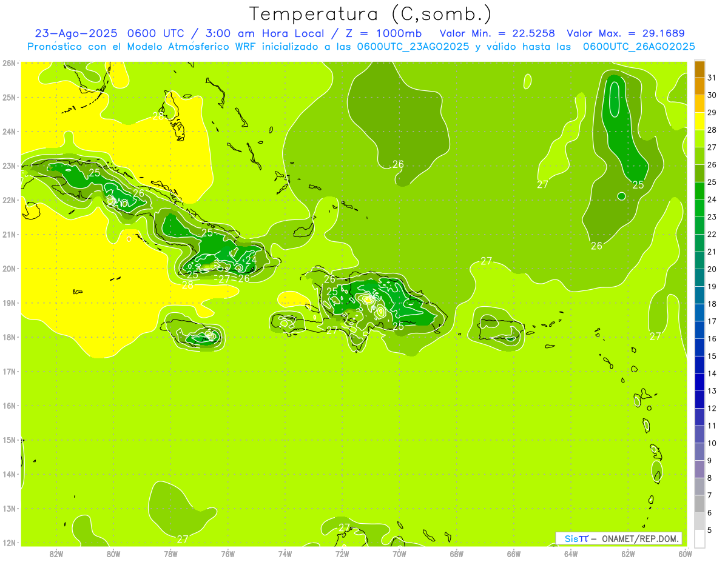
Task: Select the "18N" latitude axis label
Action: pos(8,337)
